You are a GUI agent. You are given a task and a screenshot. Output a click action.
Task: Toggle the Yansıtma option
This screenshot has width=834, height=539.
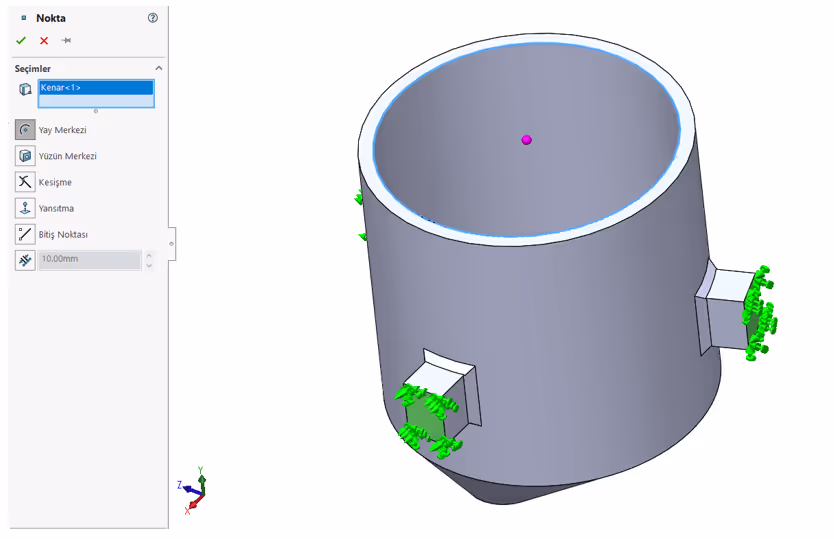(25, 208)
